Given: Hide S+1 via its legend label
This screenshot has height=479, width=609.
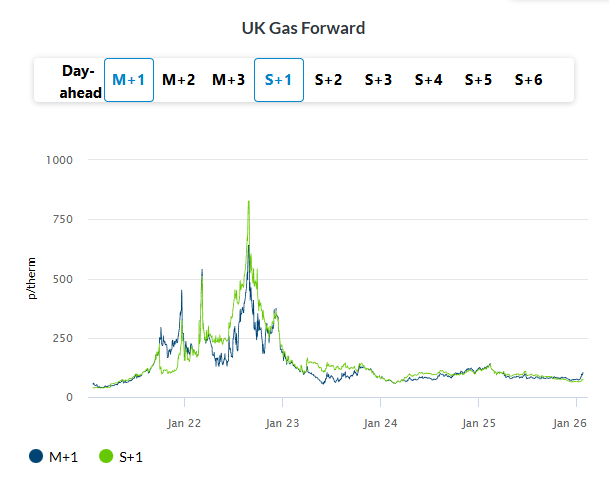Looking at the screenshot, I should (x=131, y=457).
